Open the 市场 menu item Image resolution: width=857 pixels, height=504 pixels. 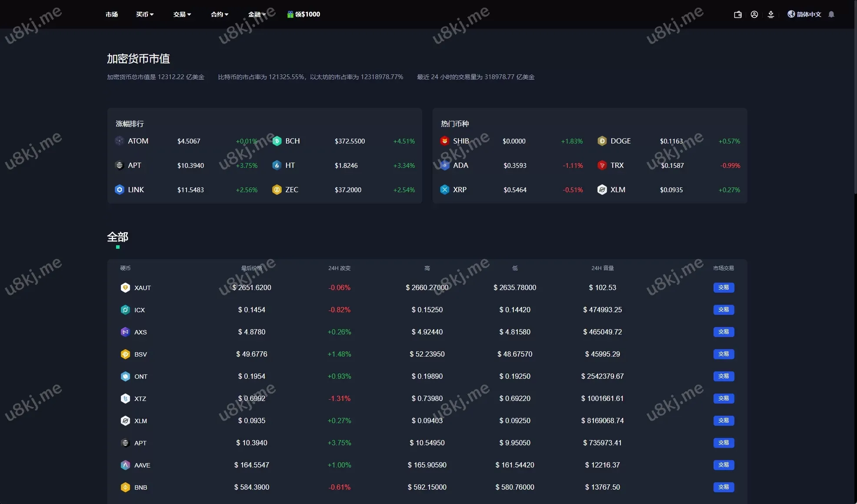[112, 14]
